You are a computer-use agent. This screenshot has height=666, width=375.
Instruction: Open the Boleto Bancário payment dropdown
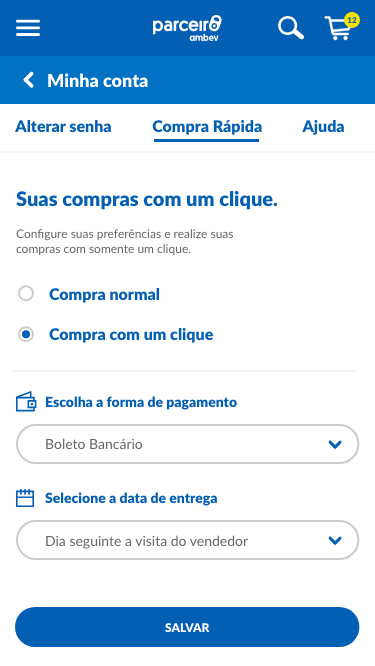click(x=187, y=444)
